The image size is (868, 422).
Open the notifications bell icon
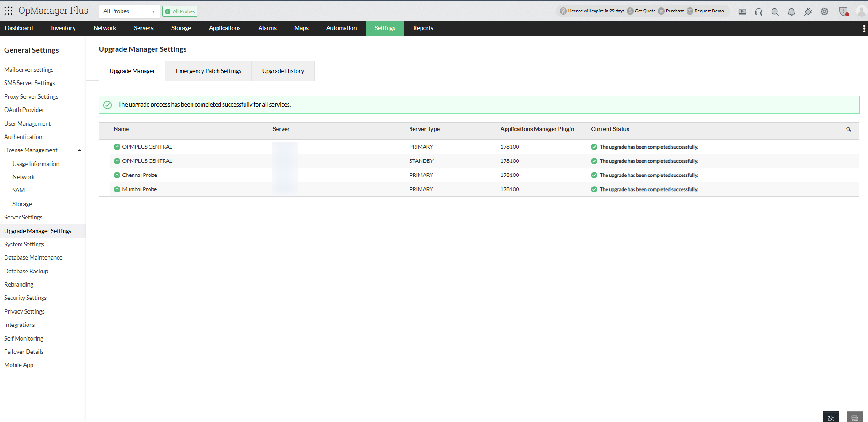(x=792, y=12)
